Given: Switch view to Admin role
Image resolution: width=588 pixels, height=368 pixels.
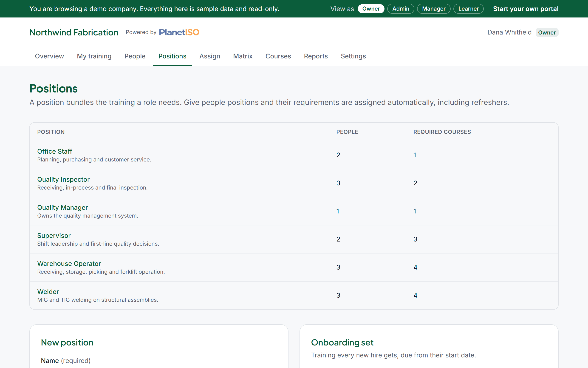Looking at the screenshot, I should coord(401,9).
